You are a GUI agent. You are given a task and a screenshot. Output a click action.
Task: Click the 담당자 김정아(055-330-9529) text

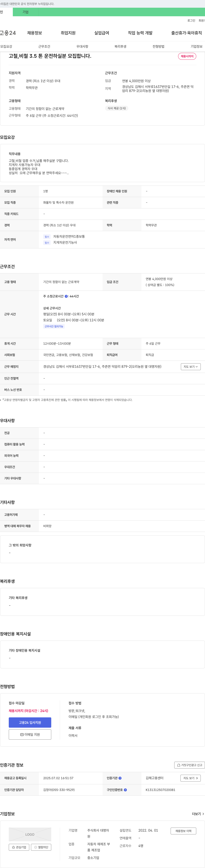tap(59, 790)
